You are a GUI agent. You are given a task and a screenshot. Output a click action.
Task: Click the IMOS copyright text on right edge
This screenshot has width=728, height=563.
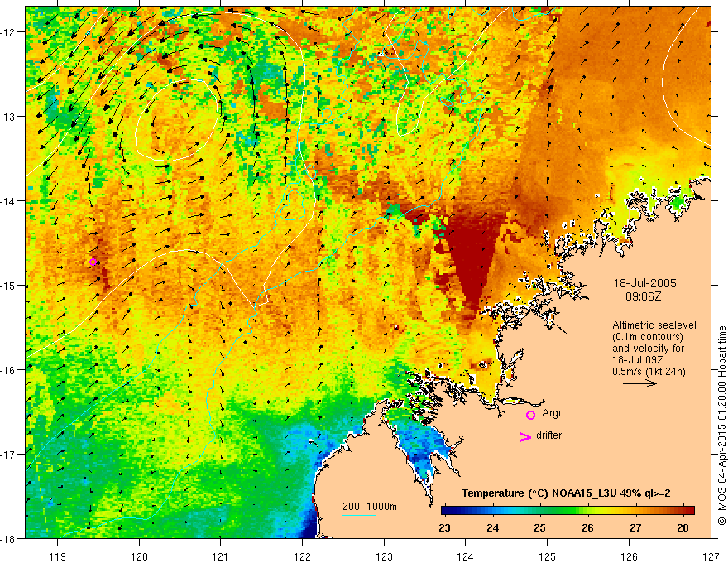pos(721,425)
